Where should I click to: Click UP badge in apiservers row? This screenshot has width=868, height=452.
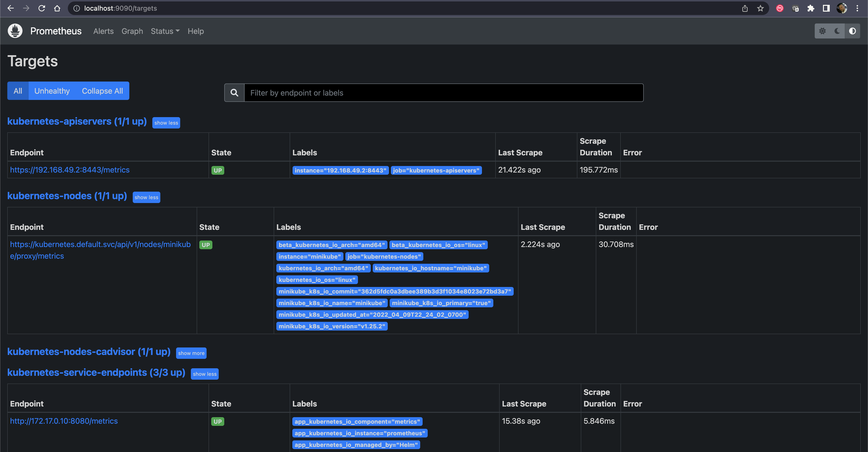(218, 170)
